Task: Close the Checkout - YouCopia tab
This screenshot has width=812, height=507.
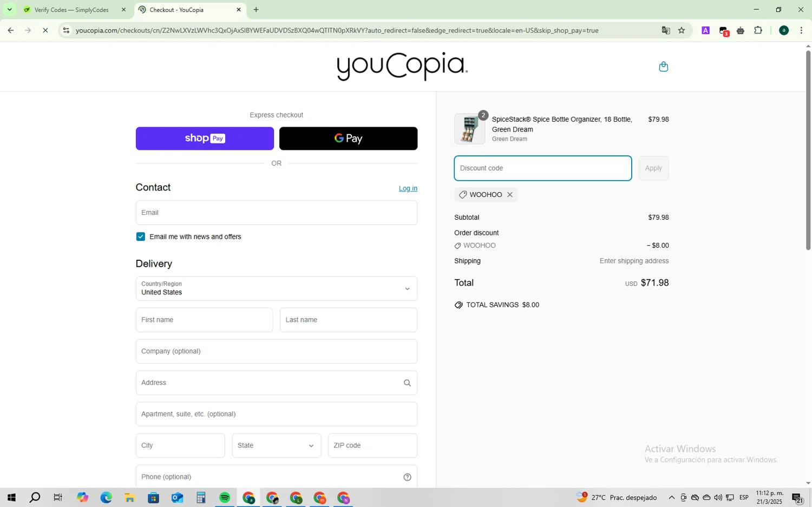Action: pyautogui.click(x=239, y=10)
